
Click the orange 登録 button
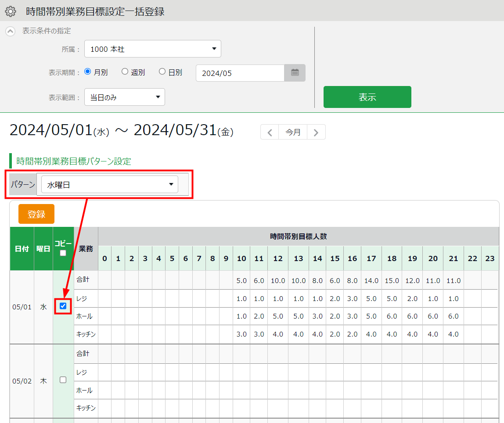coord(36,214)
